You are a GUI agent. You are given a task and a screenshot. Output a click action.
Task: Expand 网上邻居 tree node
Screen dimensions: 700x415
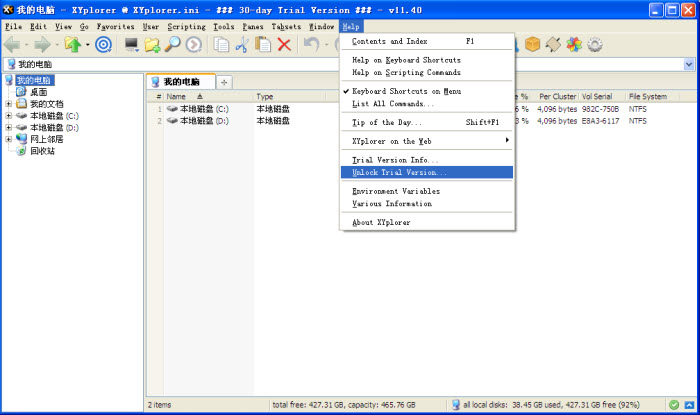pos(8,139)
